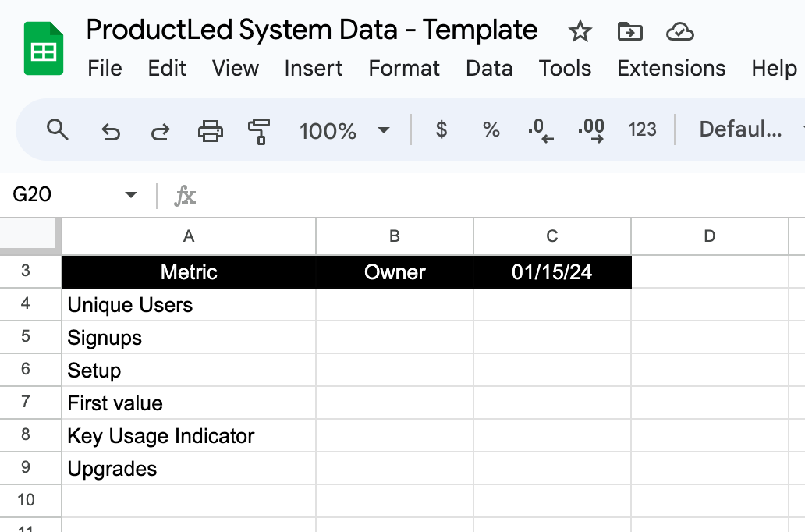
Task: Redo the last action
Action: click(x=160, y=130)
